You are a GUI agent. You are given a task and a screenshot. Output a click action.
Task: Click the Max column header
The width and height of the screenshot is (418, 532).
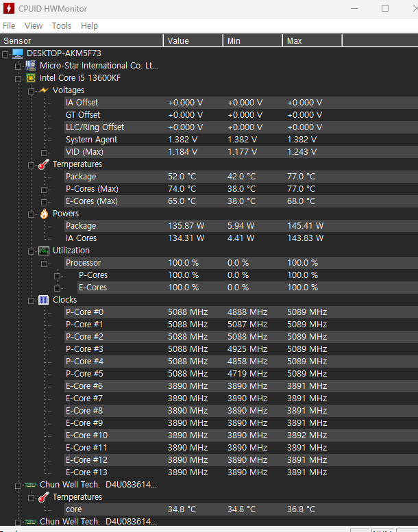pyautogui.click(x=312, y=40)
